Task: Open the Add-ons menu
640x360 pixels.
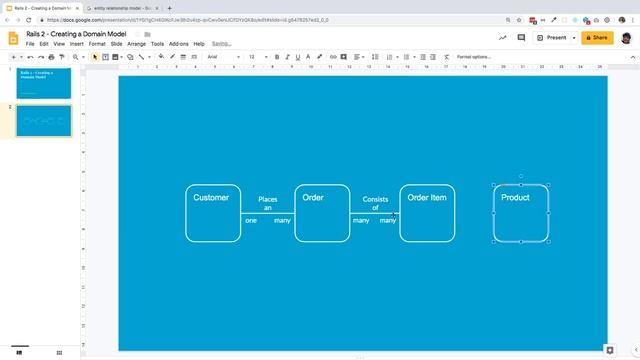Action: click(179, 44)
